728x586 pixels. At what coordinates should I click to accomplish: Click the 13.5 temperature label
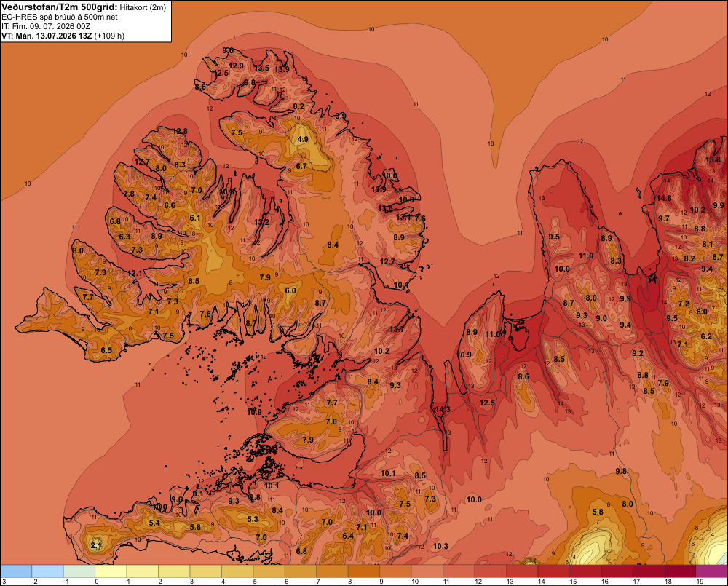pyautogui.click(x=261, y=68)
